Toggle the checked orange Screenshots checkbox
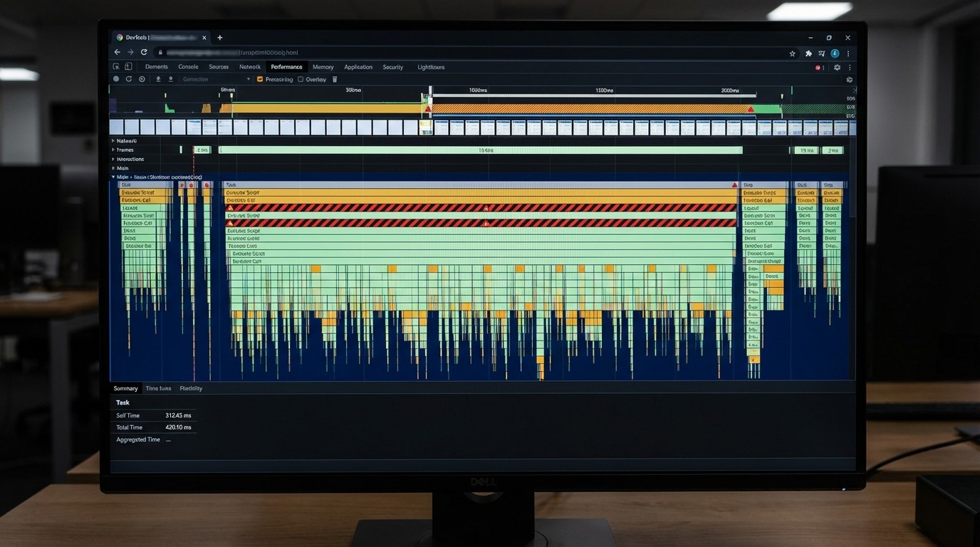Image resolution: width=980 pixels, height=547 pixels. pyautogui.click(x=260, y=79)
